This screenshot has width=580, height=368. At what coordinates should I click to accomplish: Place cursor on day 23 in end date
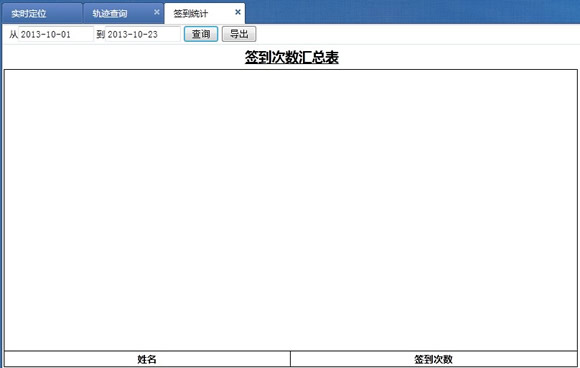[153, 34]
